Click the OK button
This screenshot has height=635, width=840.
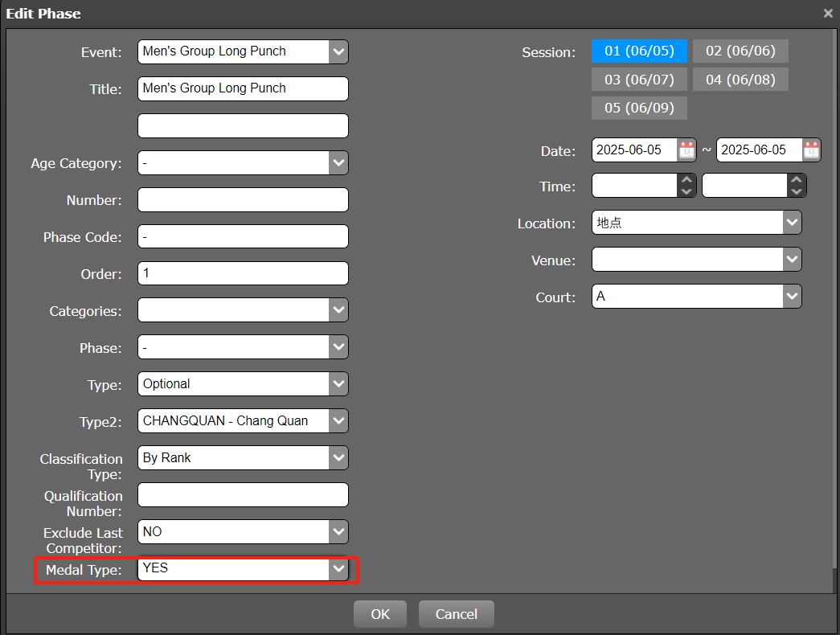click(x=380, y=614)
